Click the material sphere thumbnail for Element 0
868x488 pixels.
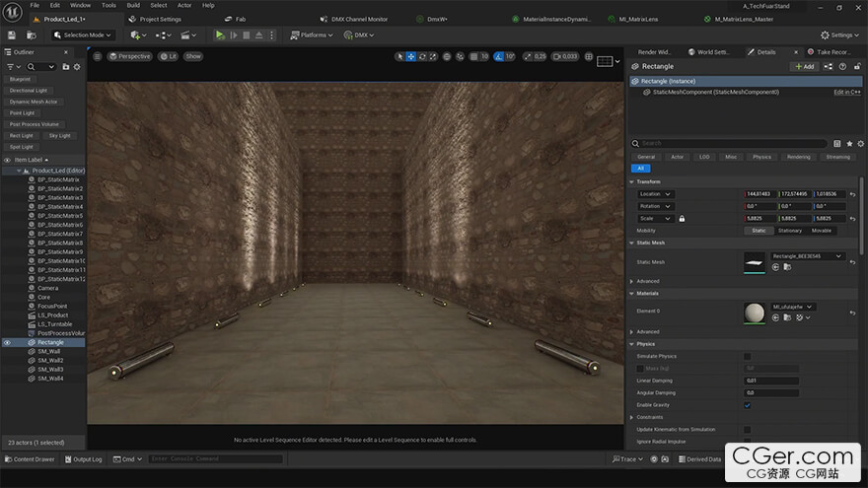754,313
